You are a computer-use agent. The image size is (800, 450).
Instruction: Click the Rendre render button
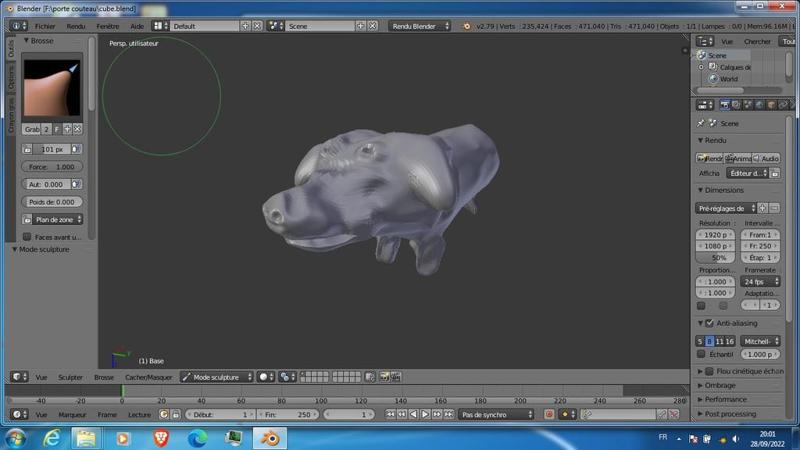[x=710, y=159]
